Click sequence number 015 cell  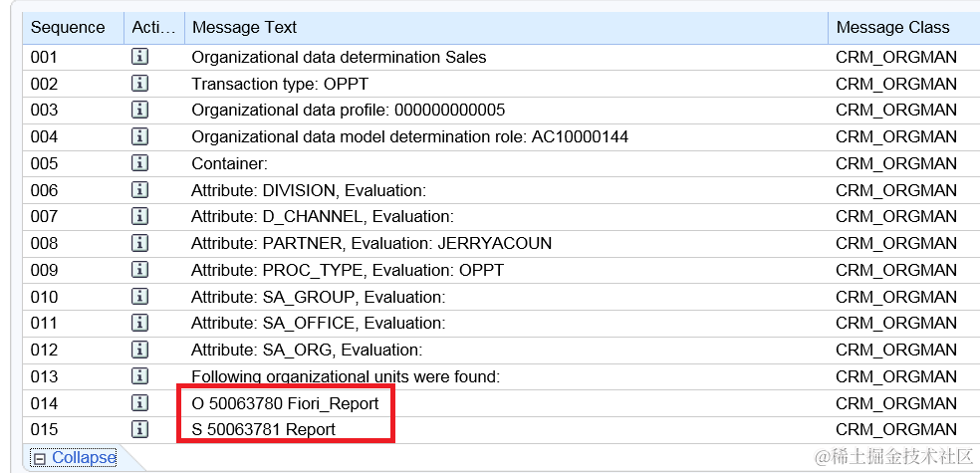44,430
